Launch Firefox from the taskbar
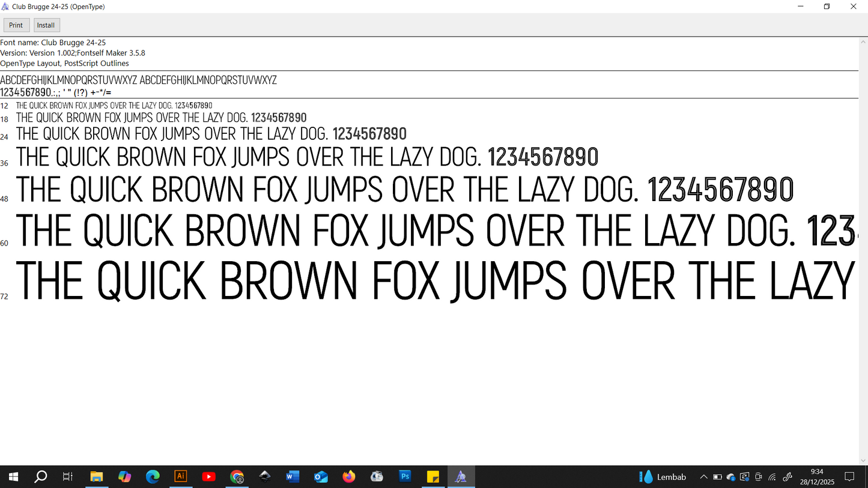This screenshot has width=868, height=488. coord(349,477)
